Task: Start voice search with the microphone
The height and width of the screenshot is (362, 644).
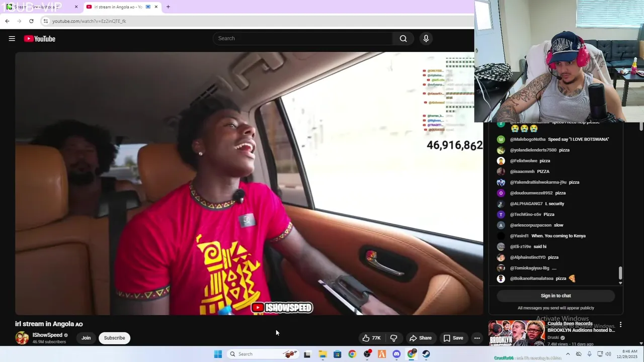Action: point(426,38)
